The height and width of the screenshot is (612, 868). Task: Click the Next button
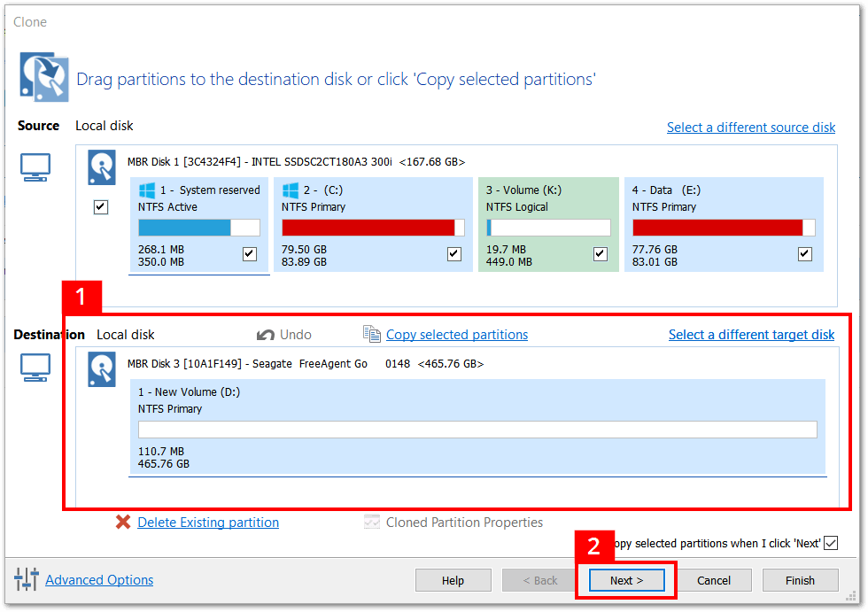[x=627, y=580]
